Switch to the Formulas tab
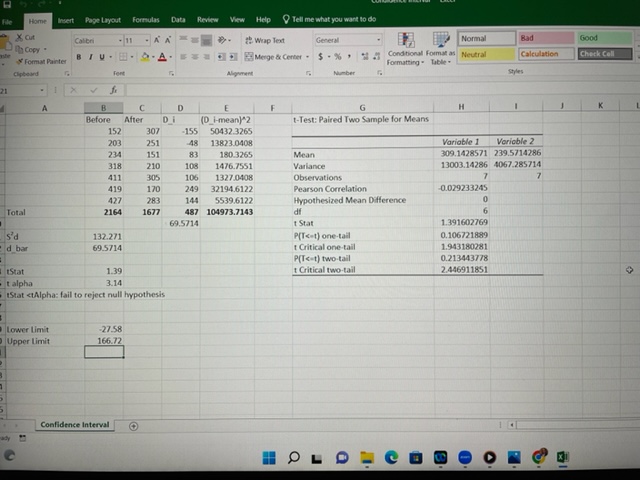640x480 pixels. (x=146, y=20)
